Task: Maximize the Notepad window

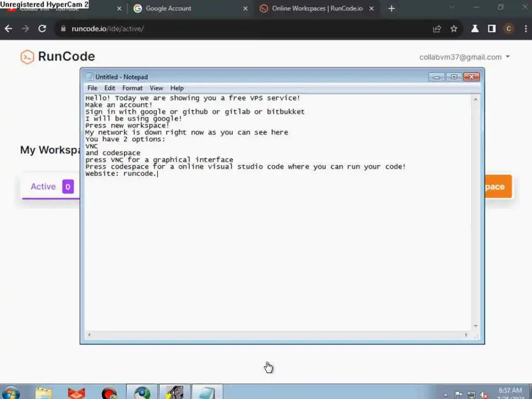Action: [x=454, y=77]
